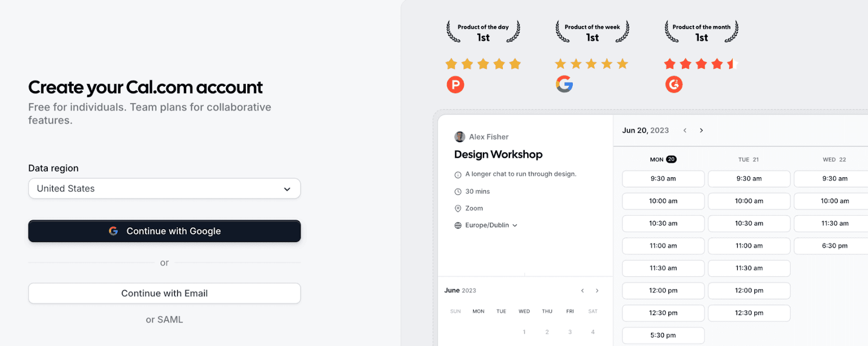Select the WED 22 column header
Viewport: 868px width, 346px height.
834,159
